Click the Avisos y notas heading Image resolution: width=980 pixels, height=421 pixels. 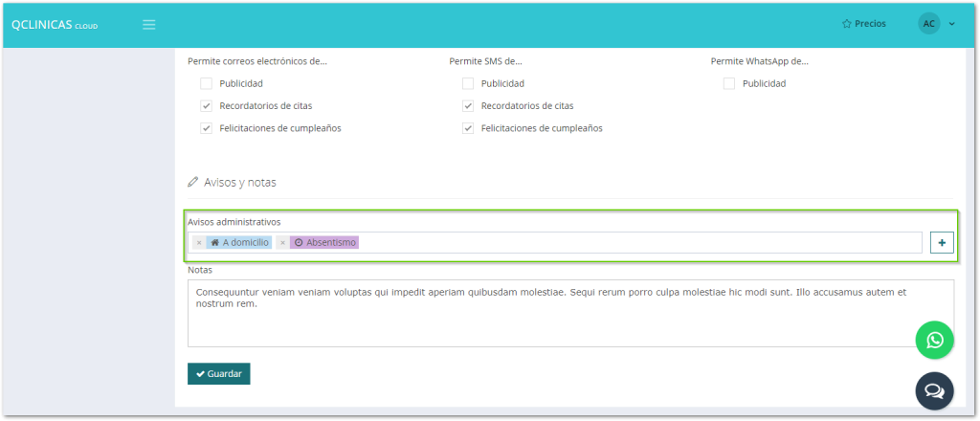240,183
